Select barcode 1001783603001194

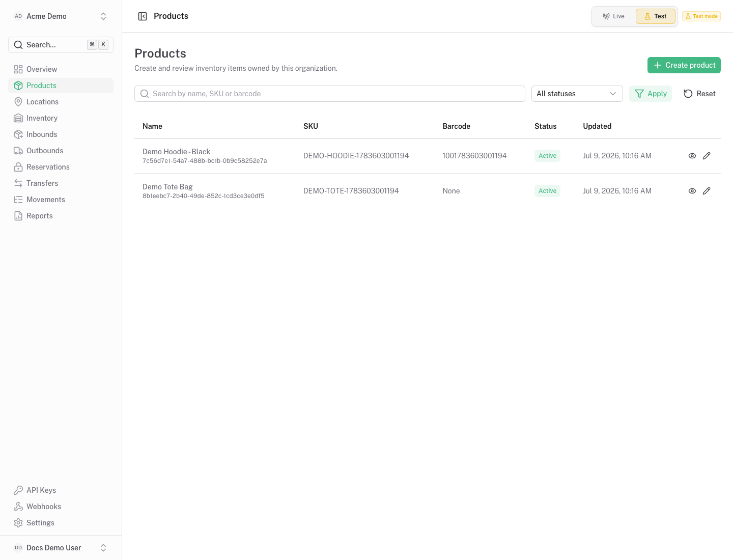[474, 156]
